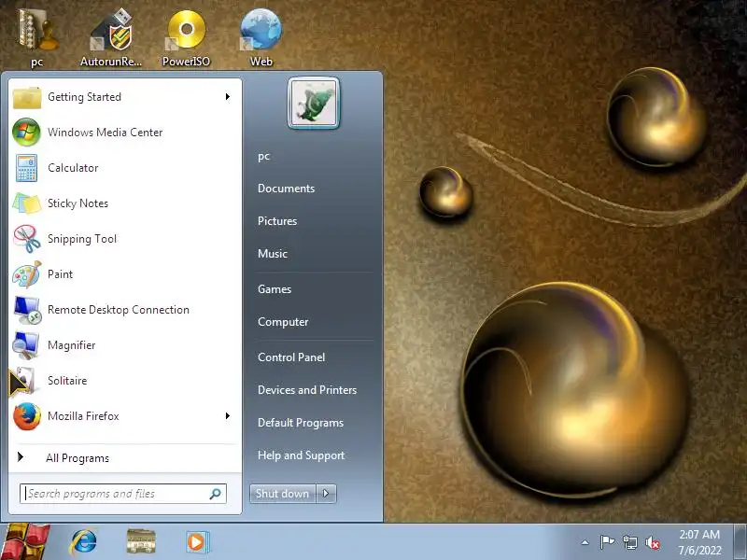Open the Shut down options arrow
This screenshot has width=747, height=560.
click(326, 494)
